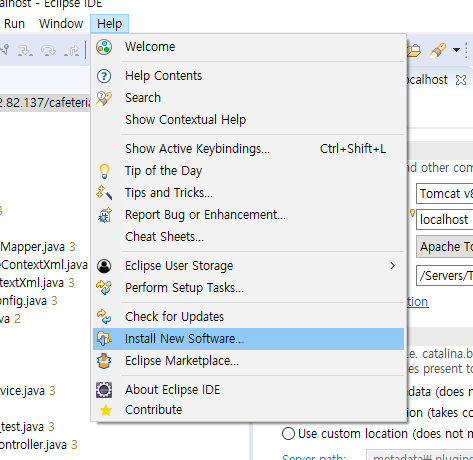The image size is (473, 460).
Task: Select the 'Use custom location' radio button
Action: [x=288, y=434]
